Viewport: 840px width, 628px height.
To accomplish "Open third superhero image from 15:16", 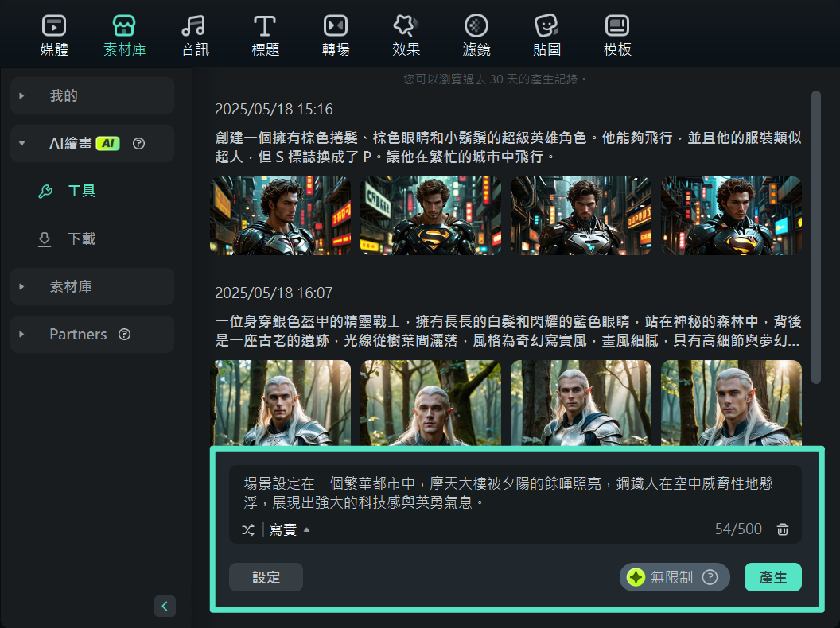I will click(581, 215).
